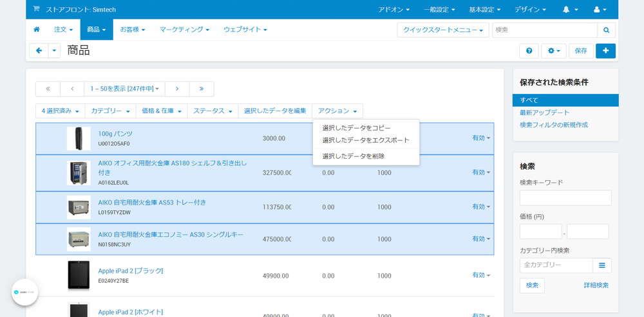The width and height of the screenshot is (644, 317).
Task: Focus the 検索キーワード input field
Action: (x=565, y=197)
